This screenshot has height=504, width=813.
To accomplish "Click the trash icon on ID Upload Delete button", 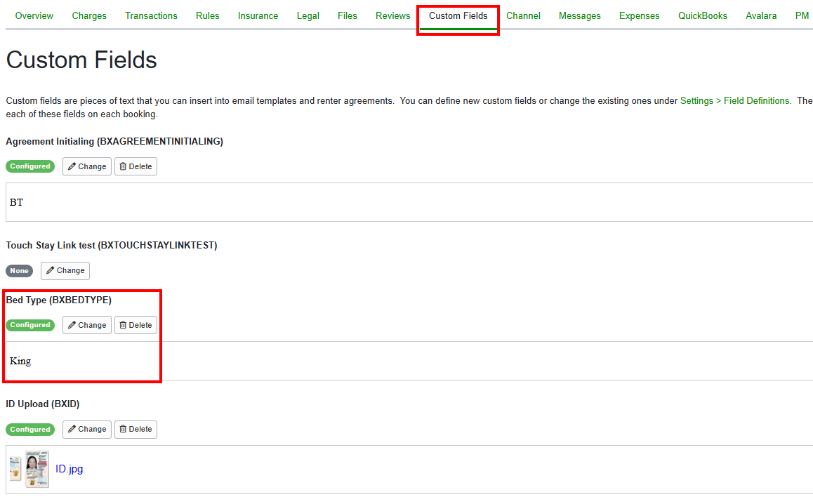I will [124, 429].
